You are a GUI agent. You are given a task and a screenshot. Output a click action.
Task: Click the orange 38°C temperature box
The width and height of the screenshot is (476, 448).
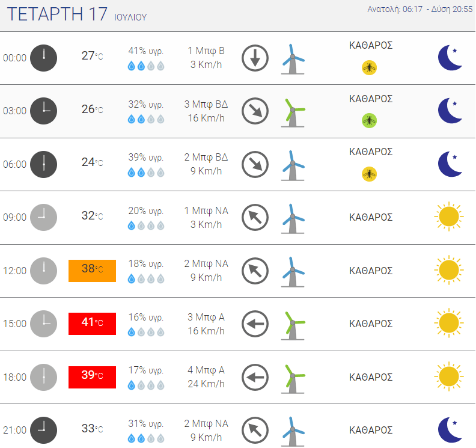pos(93,271)
